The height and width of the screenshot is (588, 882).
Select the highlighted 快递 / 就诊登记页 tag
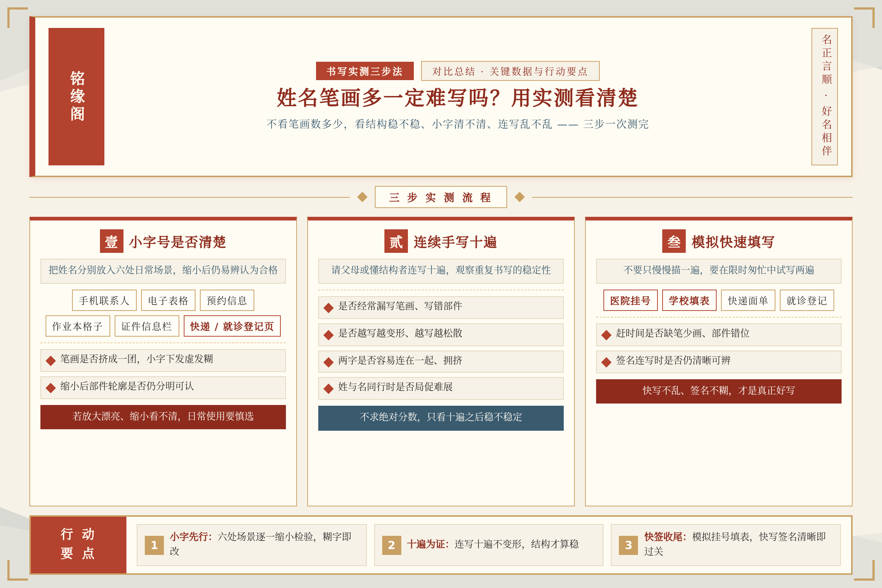(x=232, y=326)
